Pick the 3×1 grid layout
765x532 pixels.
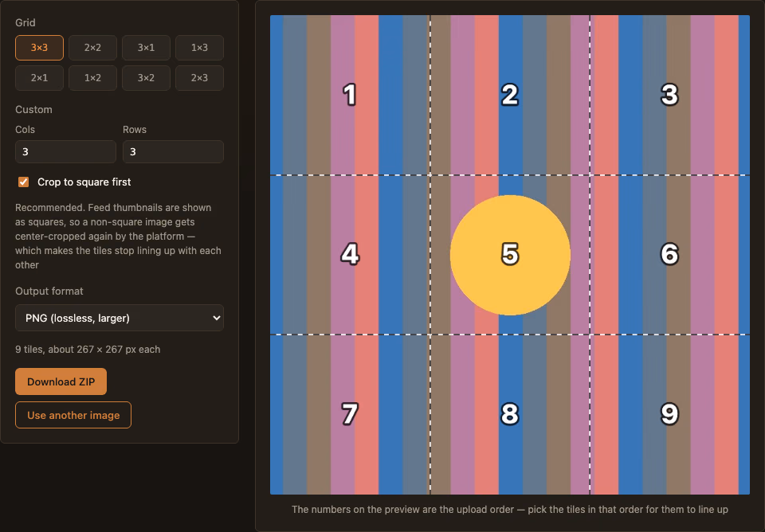[x=146, y=48]
